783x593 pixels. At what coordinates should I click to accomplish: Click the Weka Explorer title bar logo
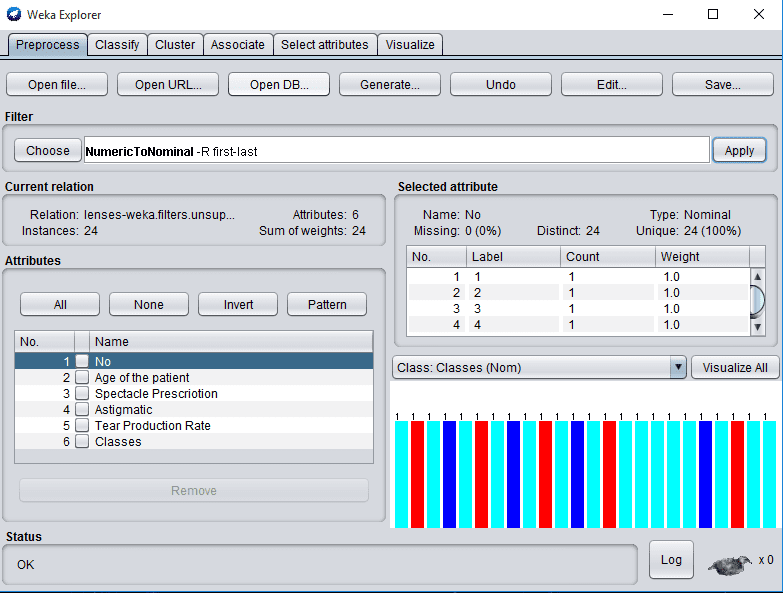[x=14, y=14]
